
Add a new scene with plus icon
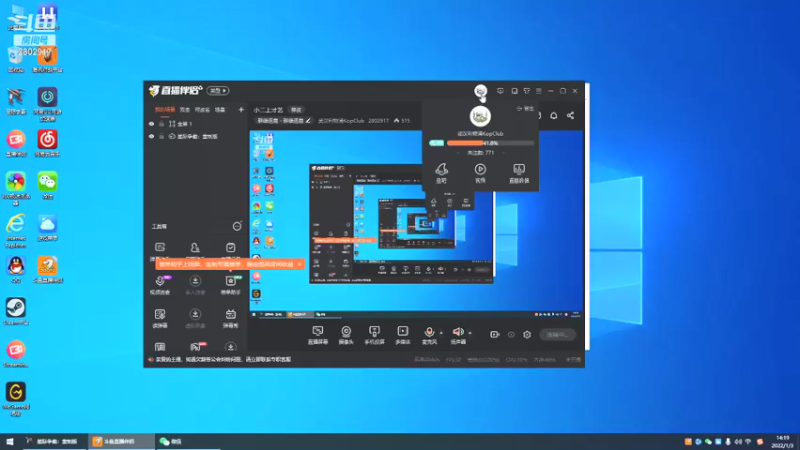click(x=241, y=110)
